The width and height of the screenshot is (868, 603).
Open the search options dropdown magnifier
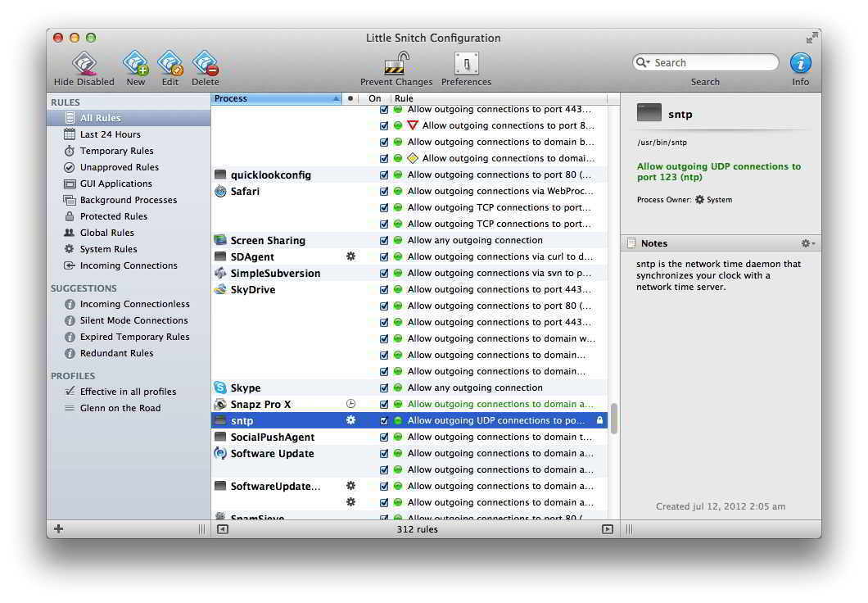point(643,63)
